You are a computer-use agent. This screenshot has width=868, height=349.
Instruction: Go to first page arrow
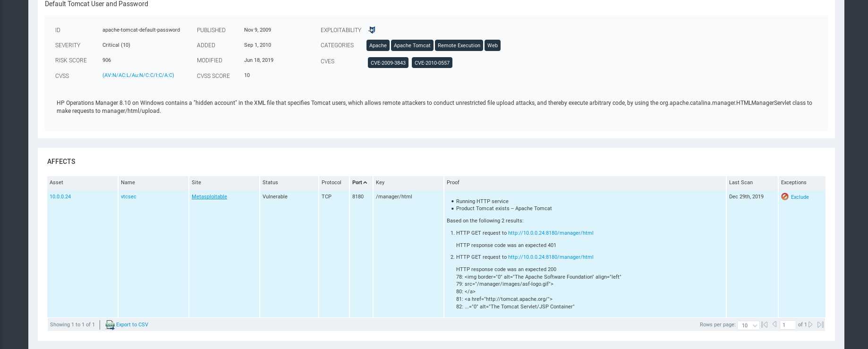764,324
